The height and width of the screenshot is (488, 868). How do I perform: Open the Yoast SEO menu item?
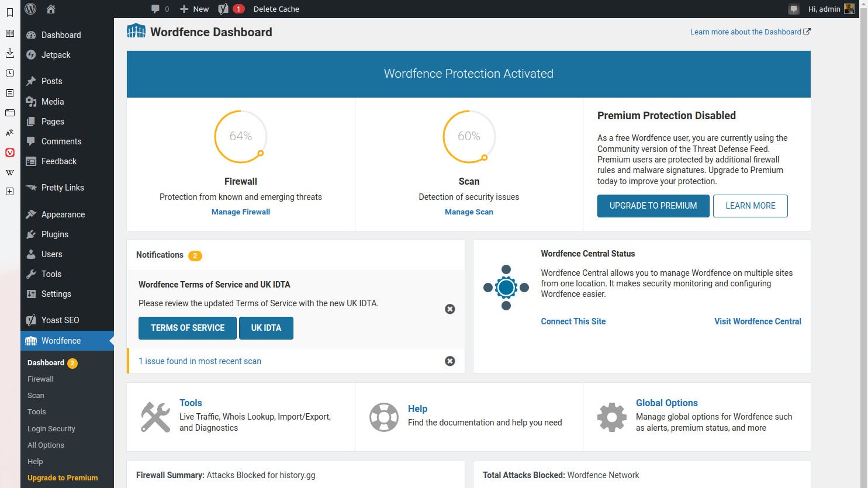coord(67,320)
